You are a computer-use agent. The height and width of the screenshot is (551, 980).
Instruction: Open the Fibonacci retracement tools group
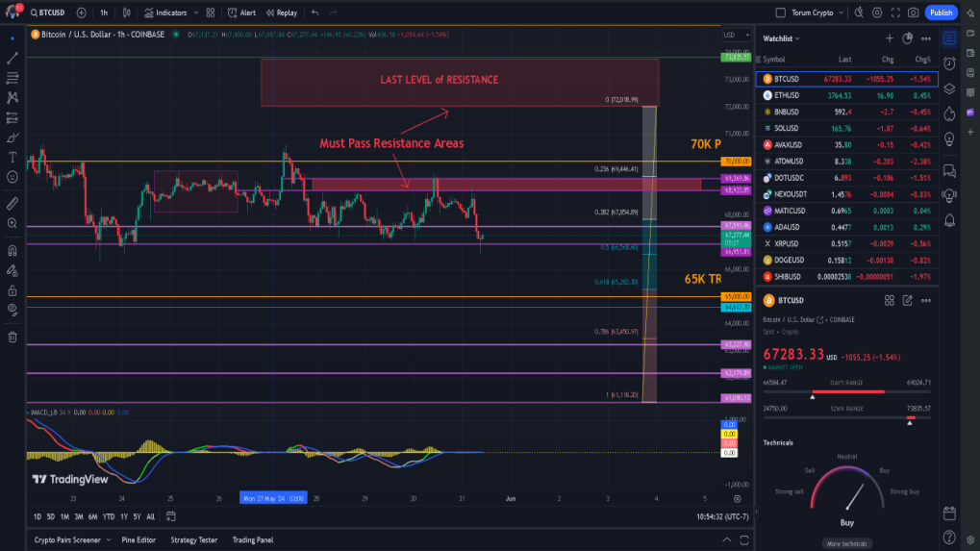pos(13,78)
